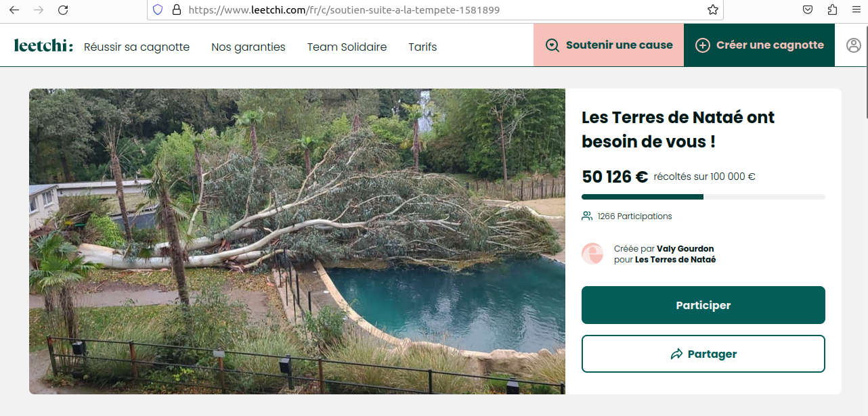Image resolution: width=868 pixels, height=416 pixels.
Task: Open the Nos garanties page
Action: tap(248, 47)
